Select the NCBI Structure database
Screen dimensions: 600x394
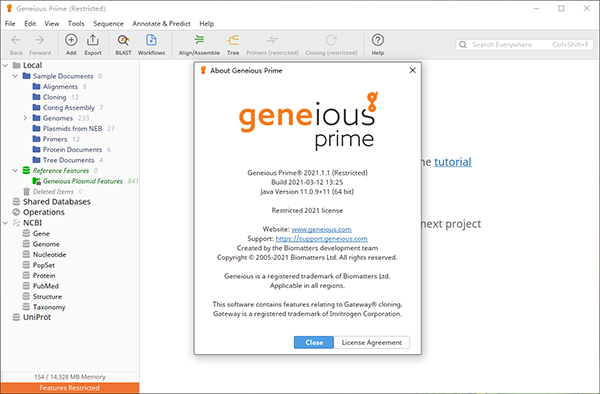(x=47, y=296)
